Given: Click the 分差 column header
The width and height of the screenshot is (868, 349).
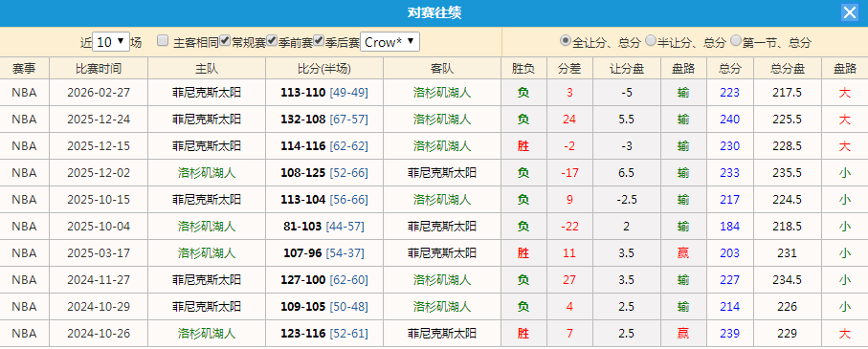Looking at the screenshot, I should pyautogui.click(x=569, y=69).
